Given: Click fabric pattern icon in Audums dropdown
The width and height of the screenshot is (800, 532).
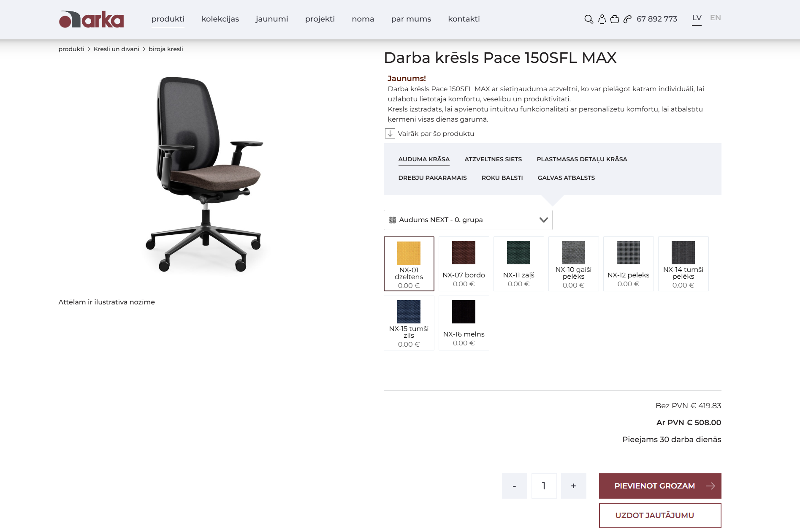Looking at the screenshot, I should (x=392, y=220).
